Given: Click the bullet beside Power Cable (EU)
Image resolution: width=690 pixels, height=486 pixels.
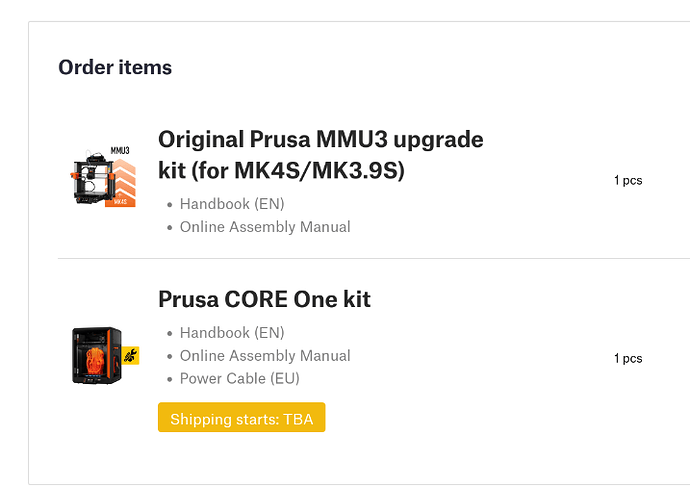Looking at the screenshot, I should click(169, 380).
